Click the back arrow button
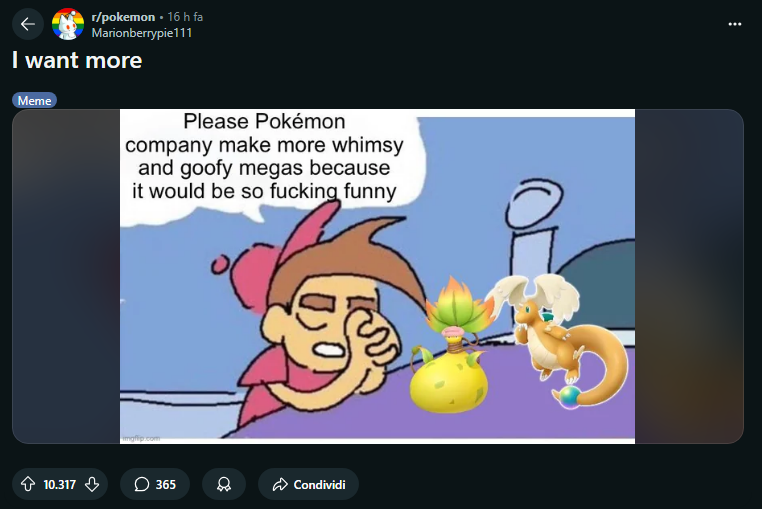The image size is (762, 509). (28, 24)
